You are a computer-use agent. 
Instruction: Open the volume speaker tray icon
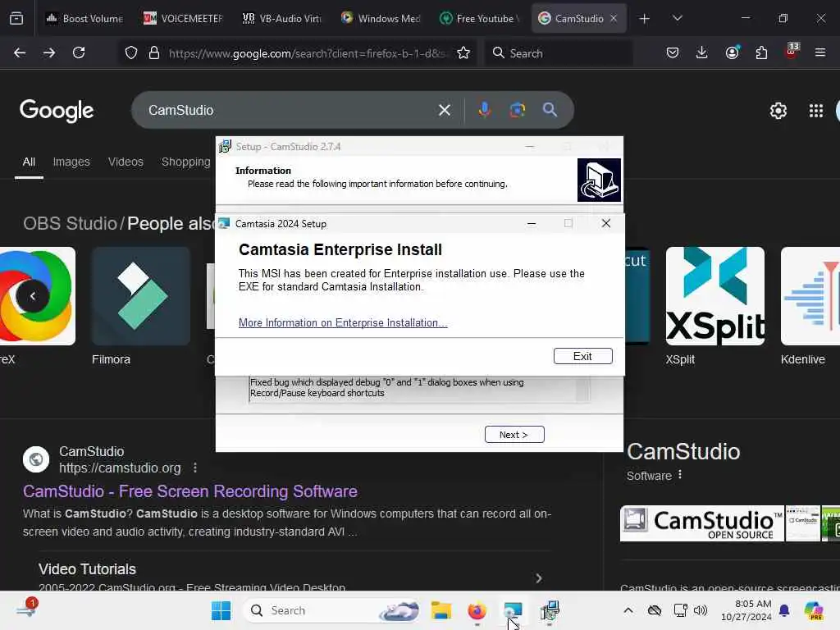[701, 610]
